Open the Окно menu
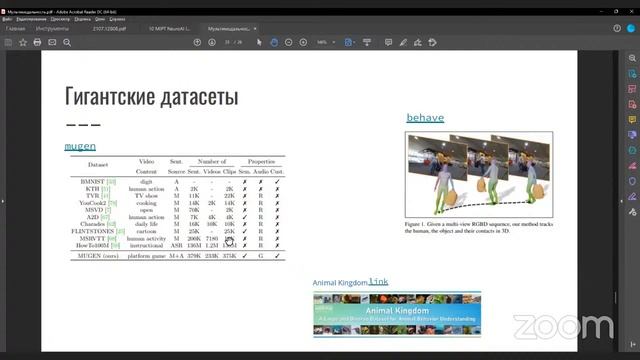The width and height of the screenshot is (640, 360). coord(100,19)
